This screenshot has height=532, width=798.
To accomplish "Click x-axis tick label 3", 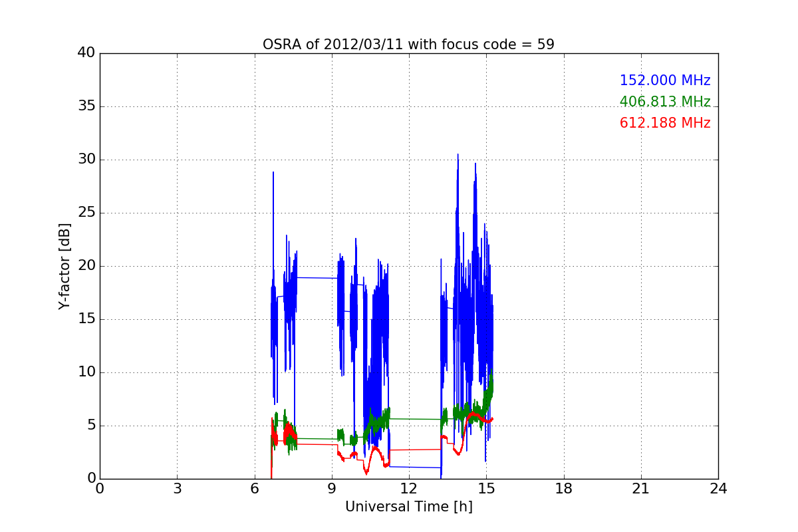I will tap(177, 489).
